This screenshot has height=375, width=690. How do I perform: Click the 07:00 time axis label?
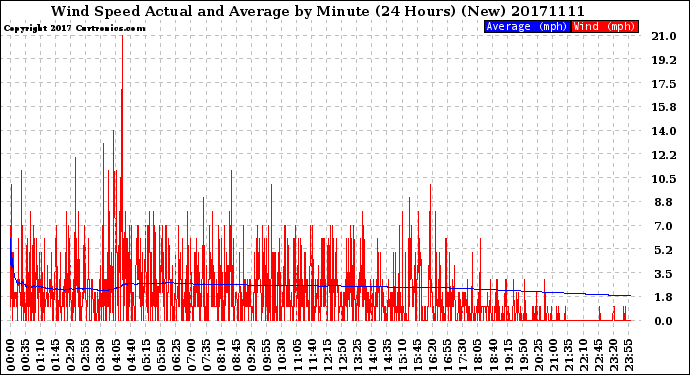coord(191,355)
